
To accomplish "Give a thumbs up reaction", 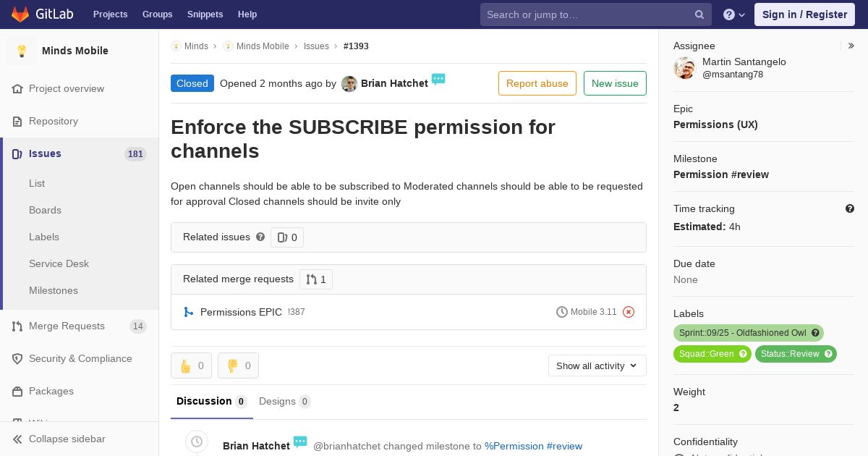I will click(x=191, y=366).
